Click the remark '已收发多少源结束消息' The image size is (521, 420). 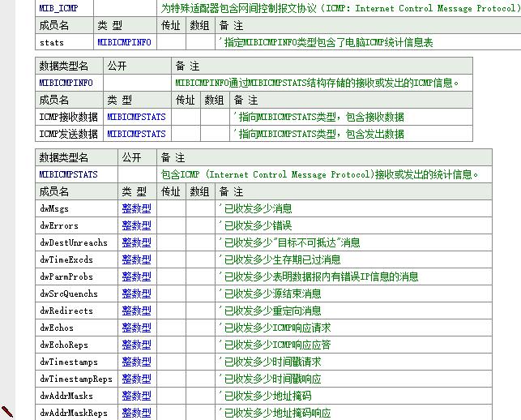(270, 294)
